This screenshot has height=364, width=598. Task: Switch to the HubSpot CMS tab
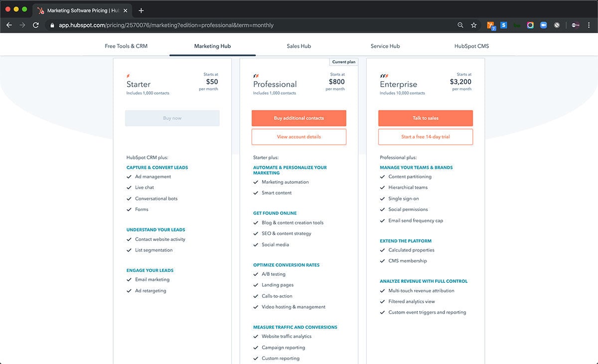pos(471,46)
